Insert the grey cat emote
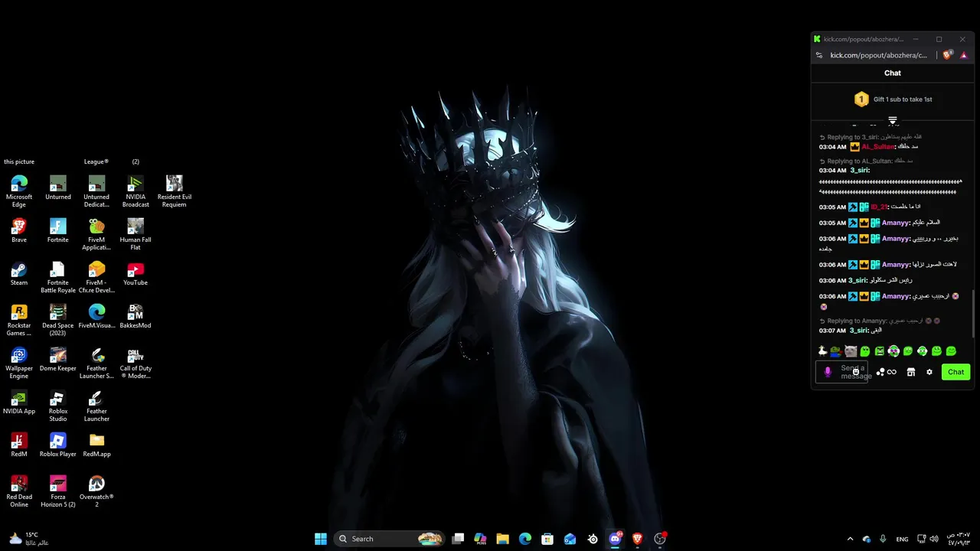The width and height of the screenshot is (980, 551). click(x=851, y=351)
